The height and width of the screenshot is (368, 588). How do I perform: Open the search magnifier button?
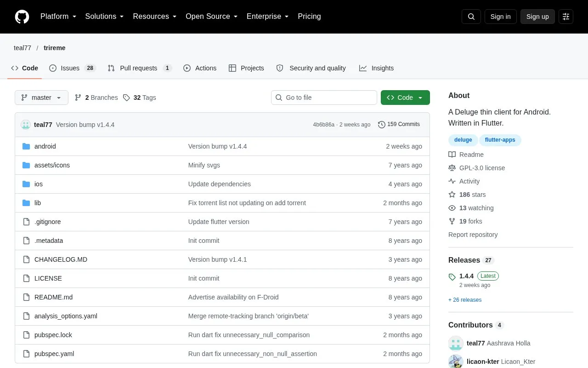pos(471,17)
